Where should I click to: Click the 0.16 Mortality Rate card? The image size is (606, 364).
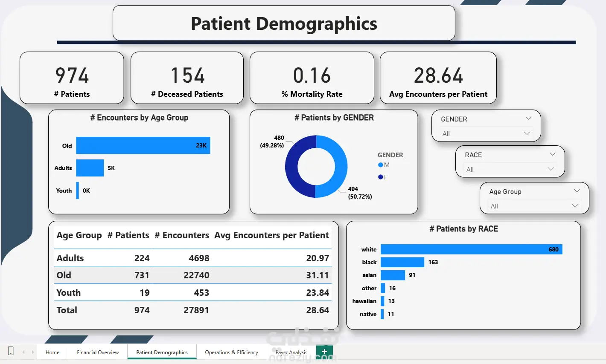tap(312, 78)
